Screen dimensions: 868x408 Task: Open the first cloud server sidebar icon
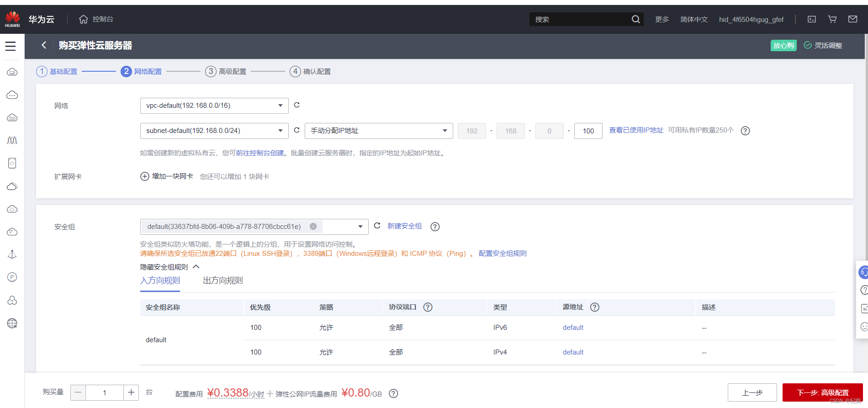pos(12,72)
